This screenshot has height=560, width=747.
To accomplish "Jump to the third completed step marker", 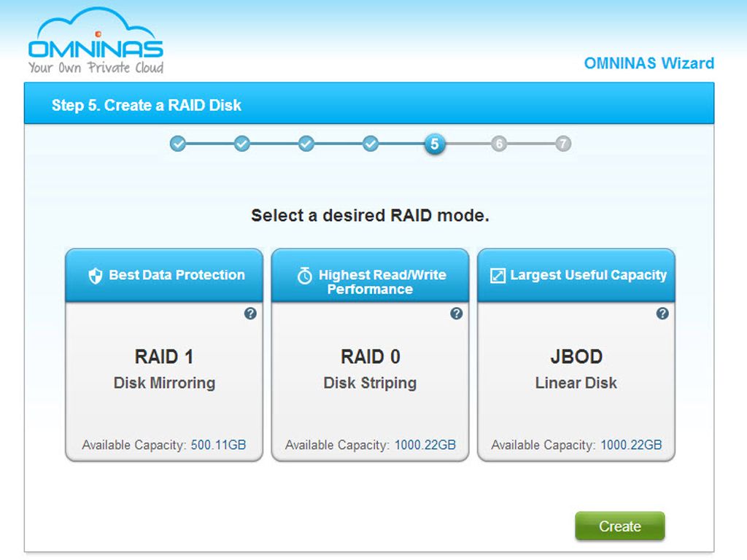I will [x=306, y=144].
